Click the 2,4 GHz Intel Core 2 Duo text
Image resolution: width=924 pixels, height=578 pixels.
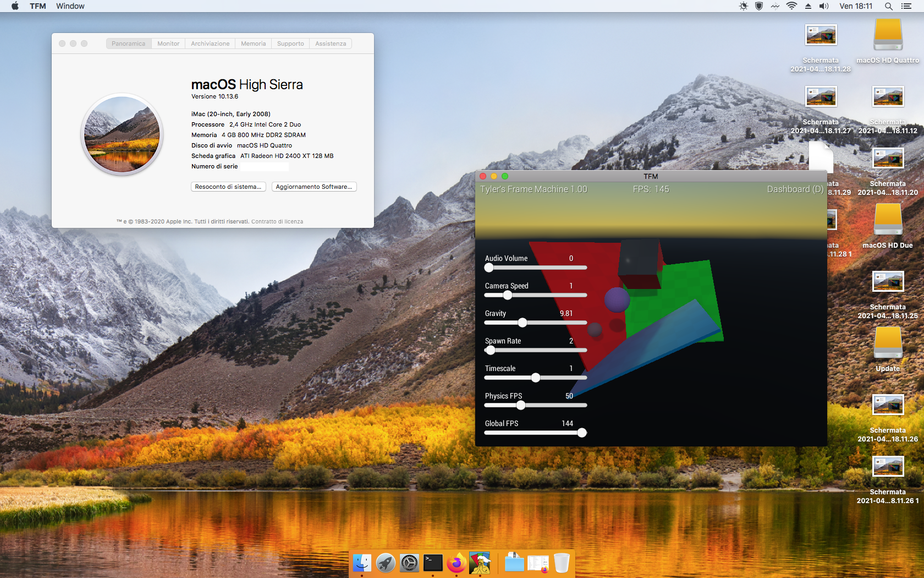coord(265,124)
